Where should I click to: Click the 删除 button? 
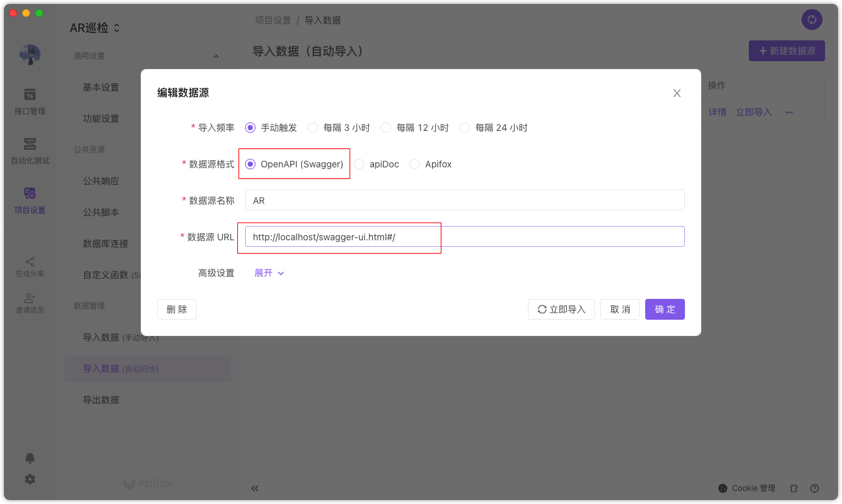[x=177, y=309]
